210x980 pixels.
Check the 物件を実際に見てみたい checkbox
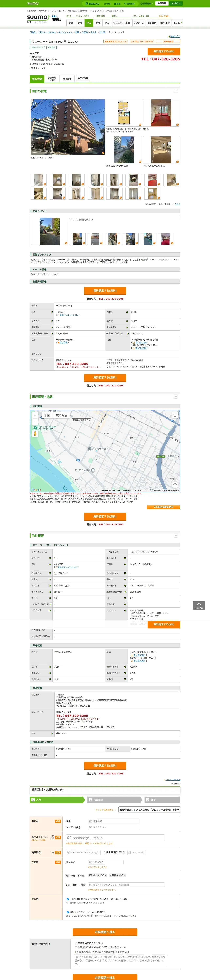[76, 943]
